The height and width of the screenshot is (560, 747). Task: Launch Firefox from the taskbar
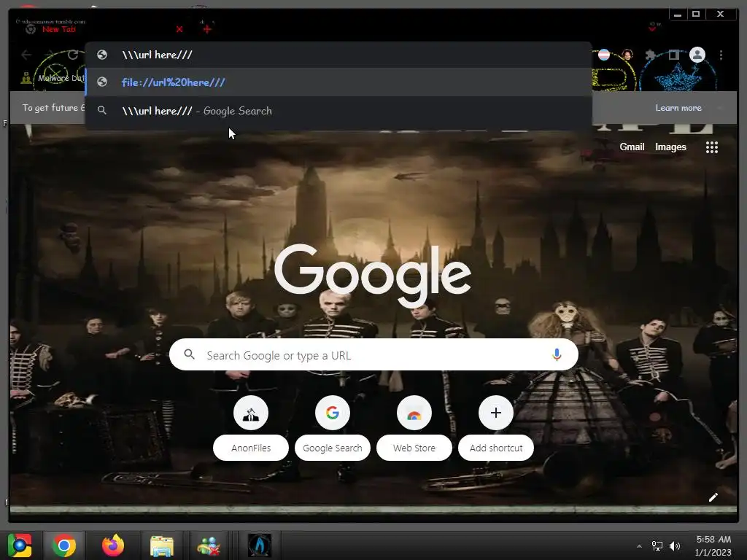tap(113, 545)
